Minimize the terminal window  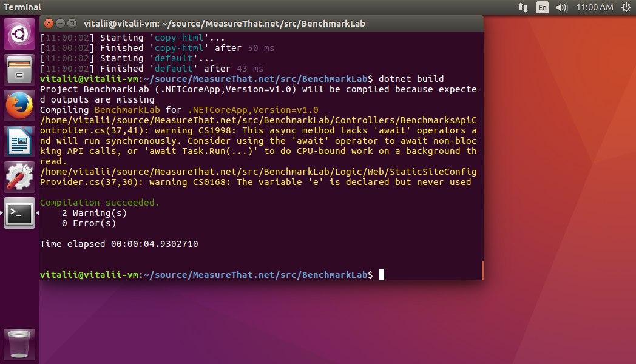coord(60,24)
